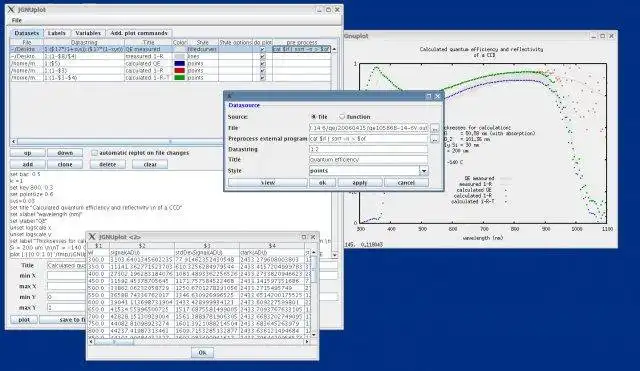
Task: Click the red color swatch for calculated 1-R
Action: coord(180,71)
